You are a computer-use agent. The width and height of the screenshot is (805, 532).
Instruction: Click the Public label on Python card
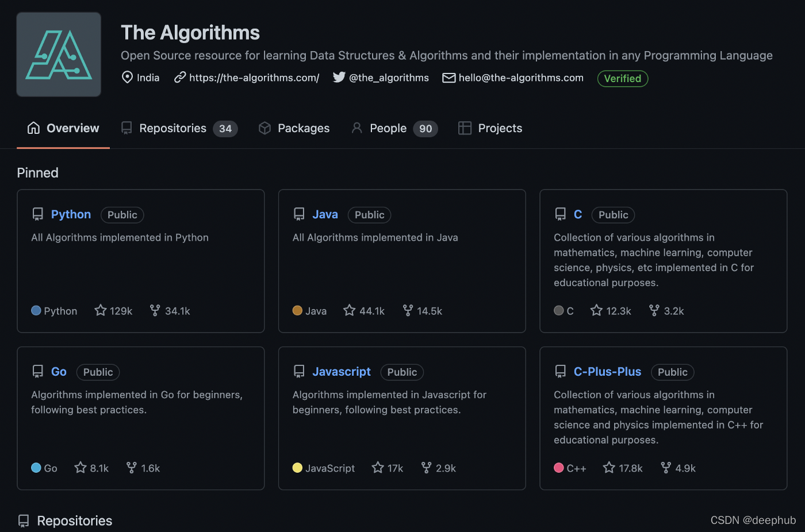pos(122,215)
